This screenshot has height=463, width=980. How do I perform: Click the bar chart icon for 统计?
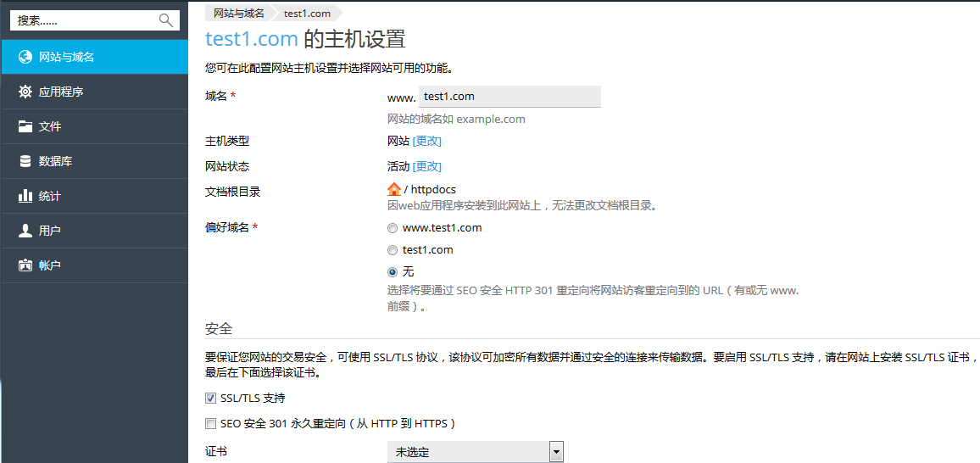click(x=25, y=196)
